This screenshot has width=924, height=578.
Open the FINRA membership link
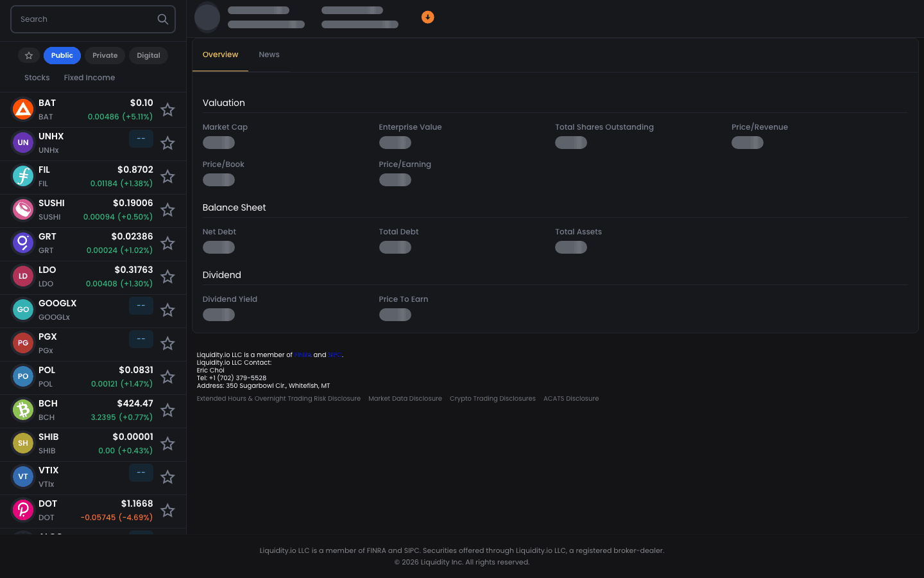(303, 355)
